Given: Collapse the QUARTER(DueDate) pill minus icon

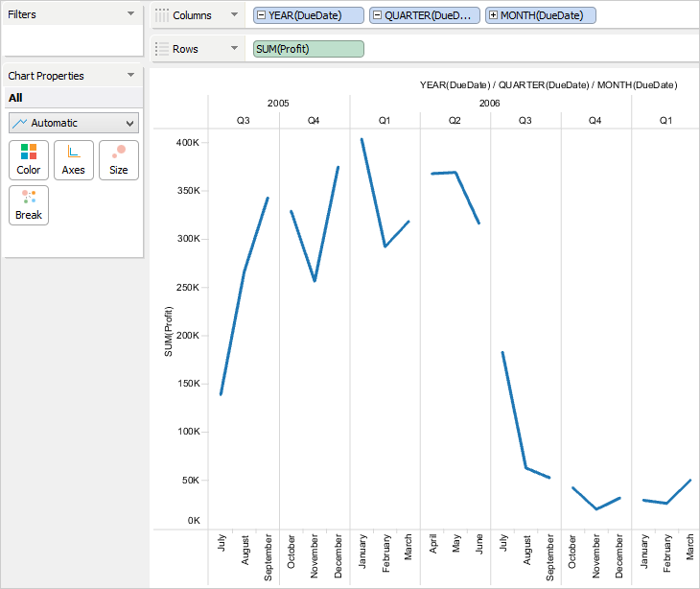Looking at the screenshot, I should click(377, 15).
